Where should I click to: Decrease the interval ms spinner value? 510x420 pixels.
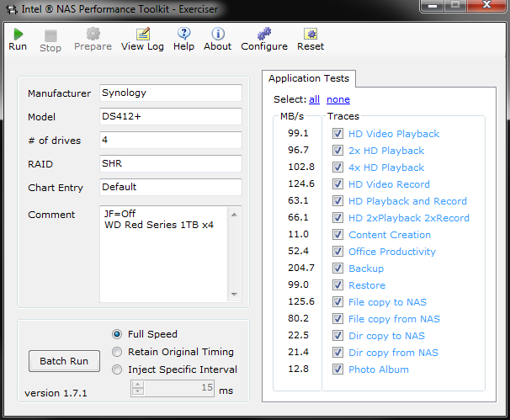(137, 391)
